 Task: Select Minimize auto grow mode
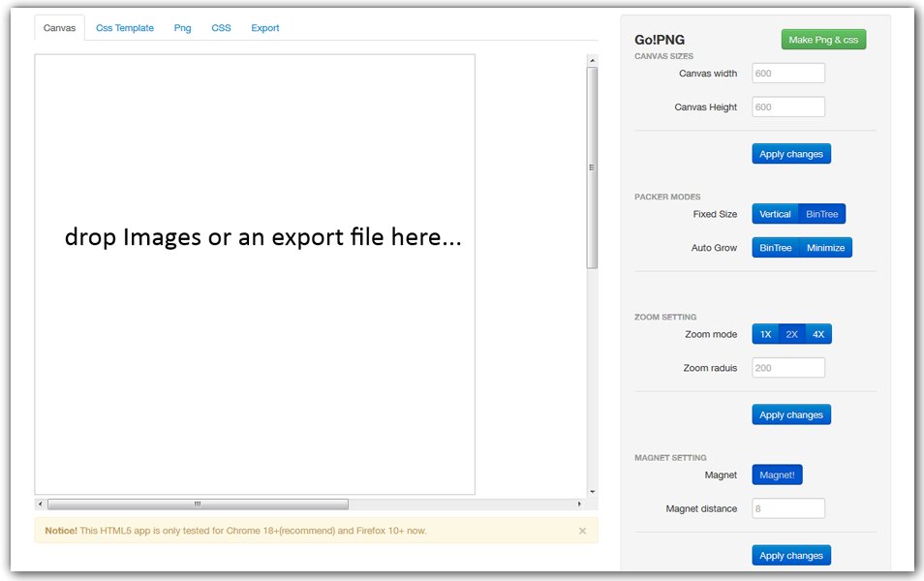pyautogui.click(x=825, y=248)
